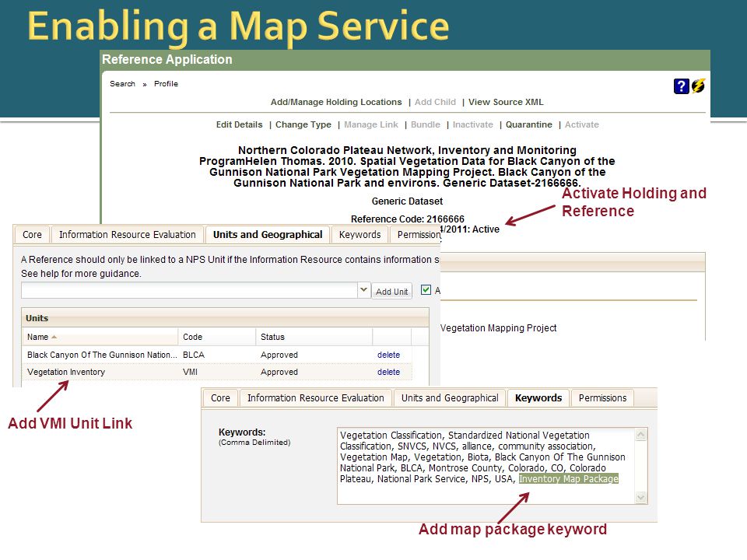Delete the Black Canyon BLCA unit row
The image size is (747, 560).
click(x=388, y=355)
